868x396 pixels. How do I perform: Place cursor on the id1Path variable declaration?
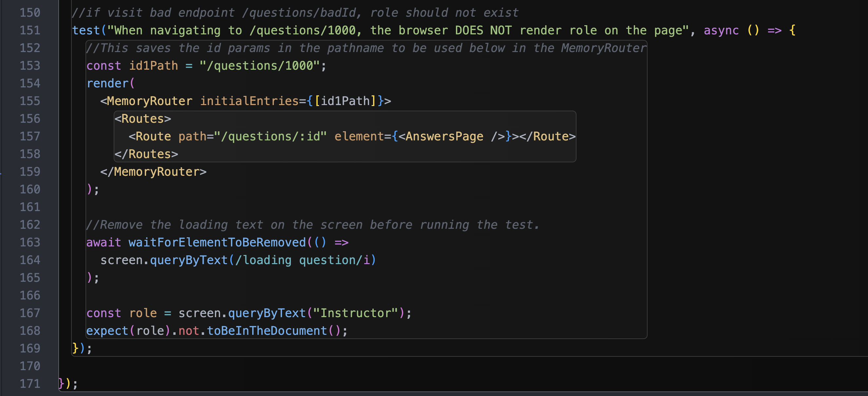point(153,66)
